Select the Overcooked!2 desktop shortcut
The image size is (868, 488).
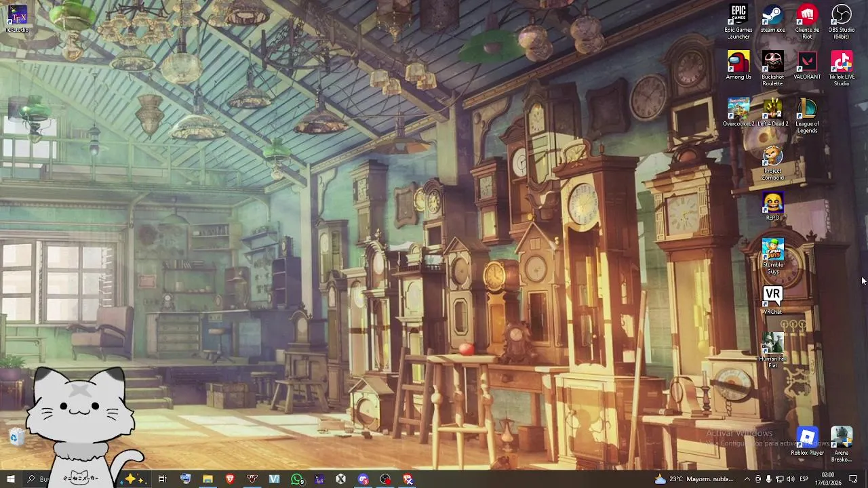click(x=738, y=113)
